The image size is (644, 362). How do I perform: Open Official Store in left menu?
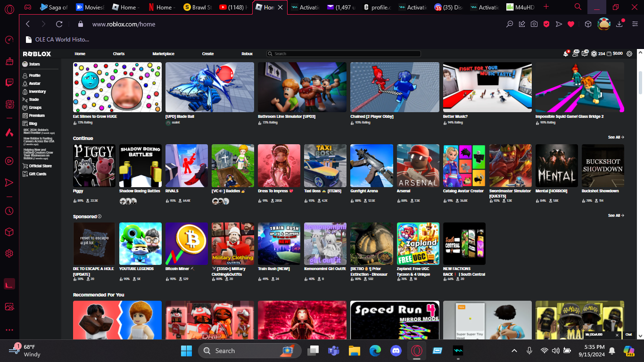point(40,166)
